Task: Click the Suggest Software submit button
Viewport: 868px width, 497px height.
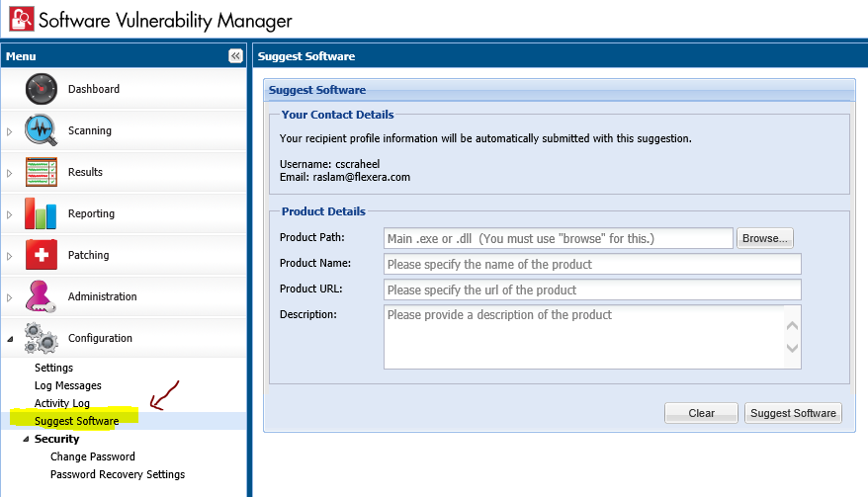Action: tap(793, 413)
